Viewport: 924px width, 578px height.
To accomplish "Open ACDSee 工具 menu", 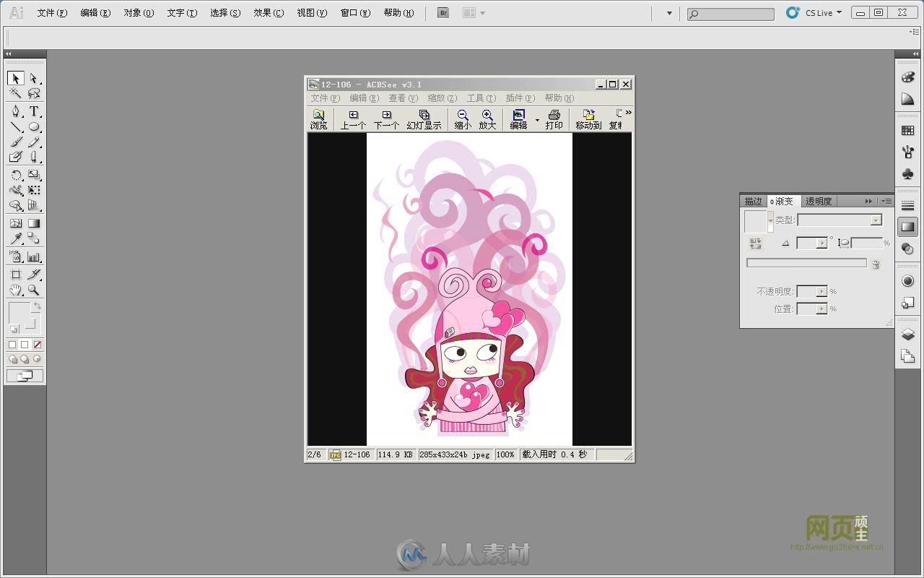I will pyautogui.click(x=481, y=98).
